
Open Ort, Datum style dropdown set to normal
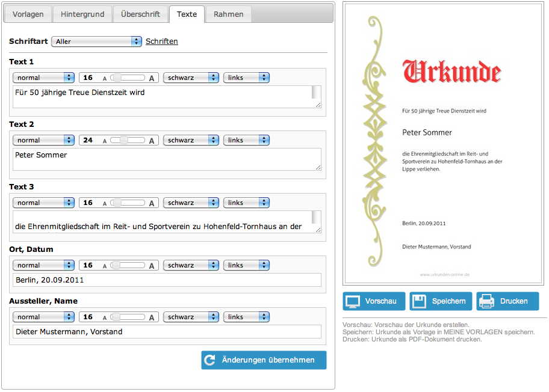43,265
